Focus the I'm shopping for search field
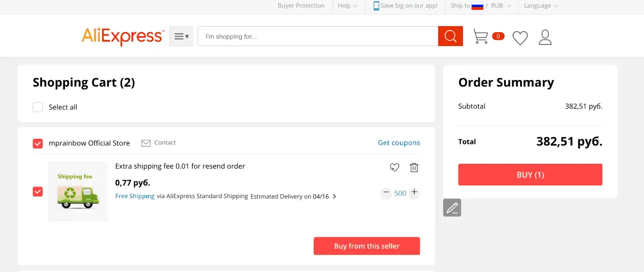The height and width of the screenshot is (272, 644). (318, 36)
